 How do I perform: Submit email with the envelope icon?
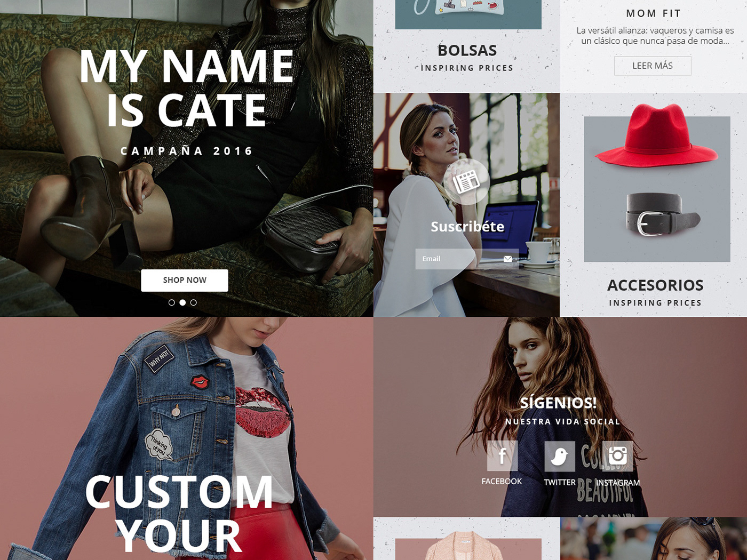[x=508, y=259]
